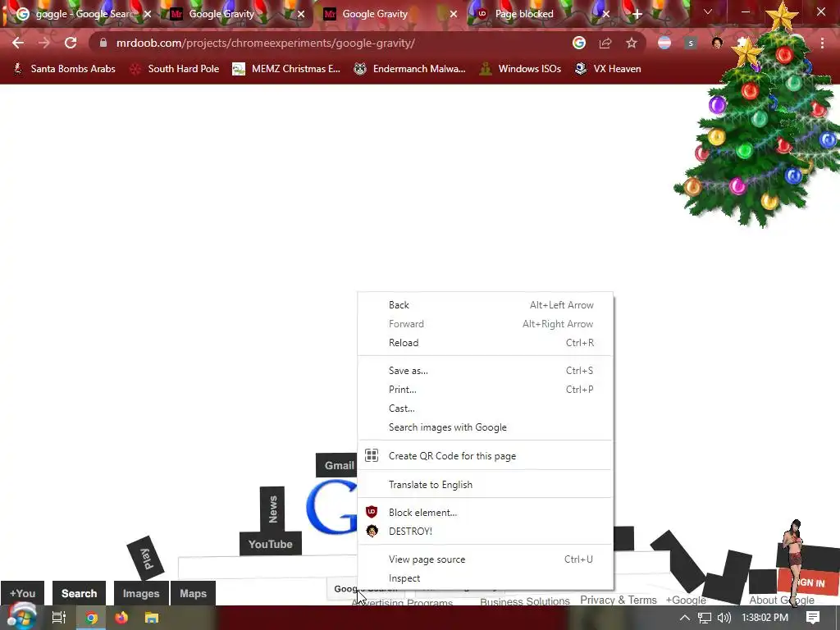
Task: Open the Windows Start button
Action: pos(21,617)
